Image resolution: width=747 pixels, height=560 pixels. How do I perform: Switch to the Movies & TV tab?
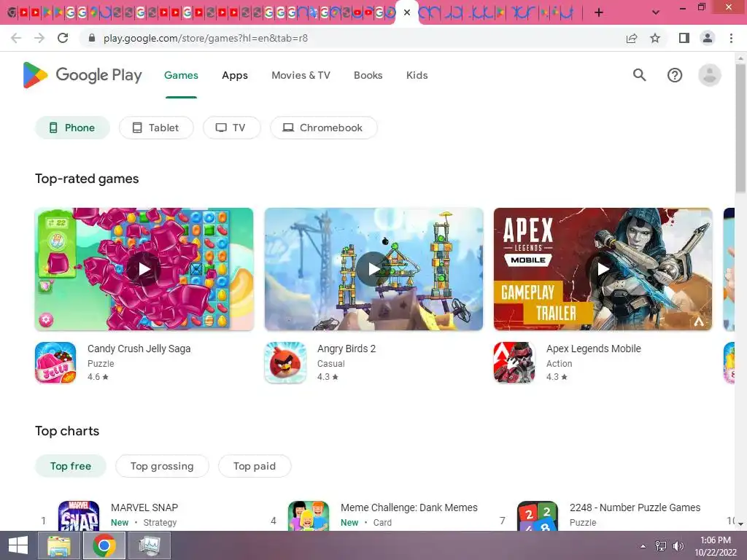(x=301, y=75)
